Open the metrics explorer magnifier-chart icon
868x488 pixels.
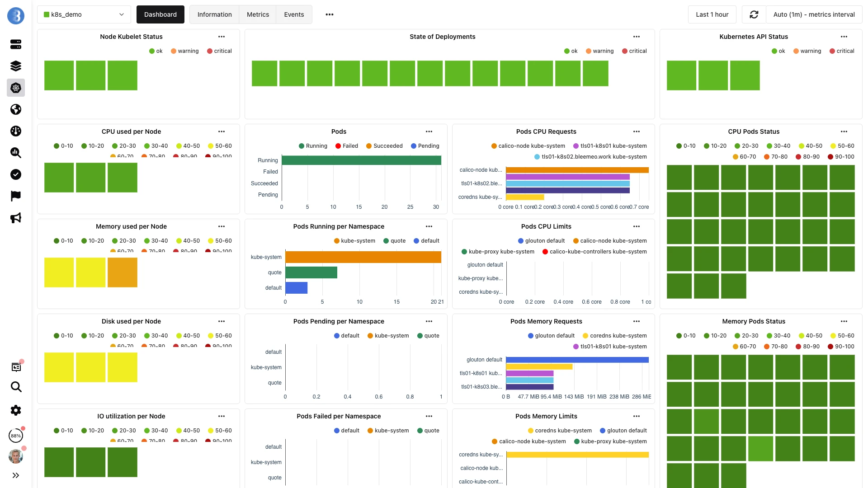16,153
